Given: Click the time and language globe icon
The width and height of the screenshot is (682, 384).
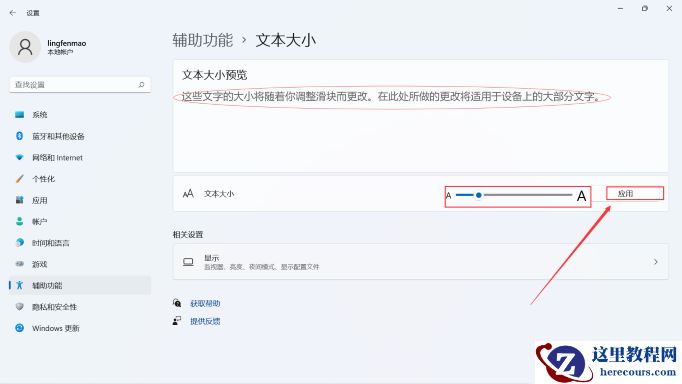Looking at the screenshot, I should [x=20, y=243].
